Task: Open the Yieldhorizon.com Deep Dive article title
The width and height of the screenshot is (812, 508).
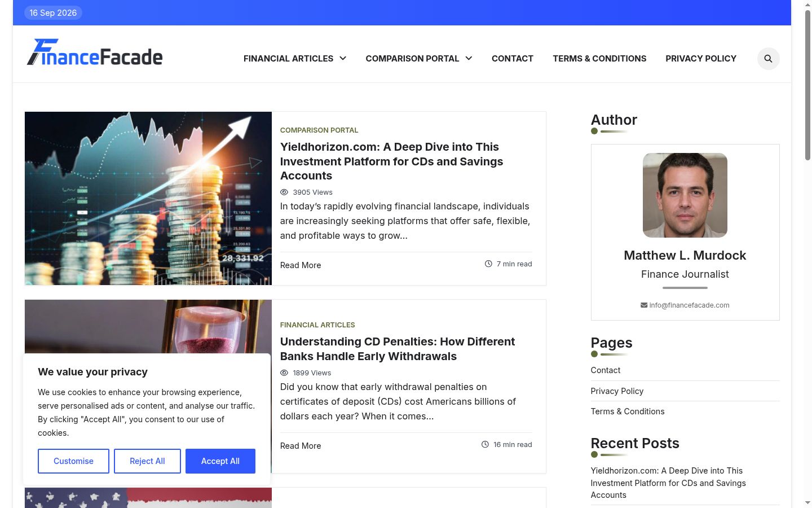Action: 392,161
